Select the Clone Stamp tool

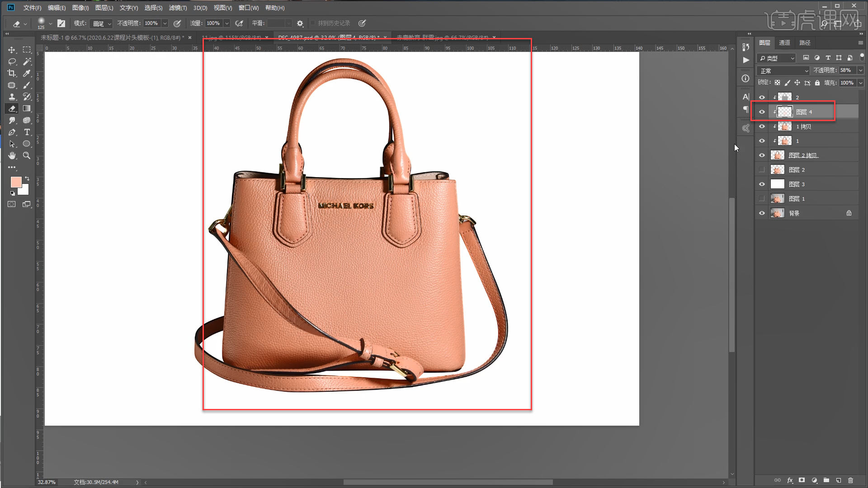(x=12, y=97)
